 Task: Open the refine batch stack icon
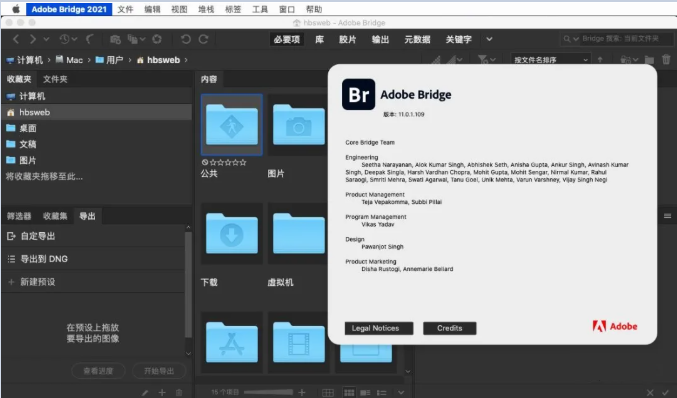coord(136,39)
